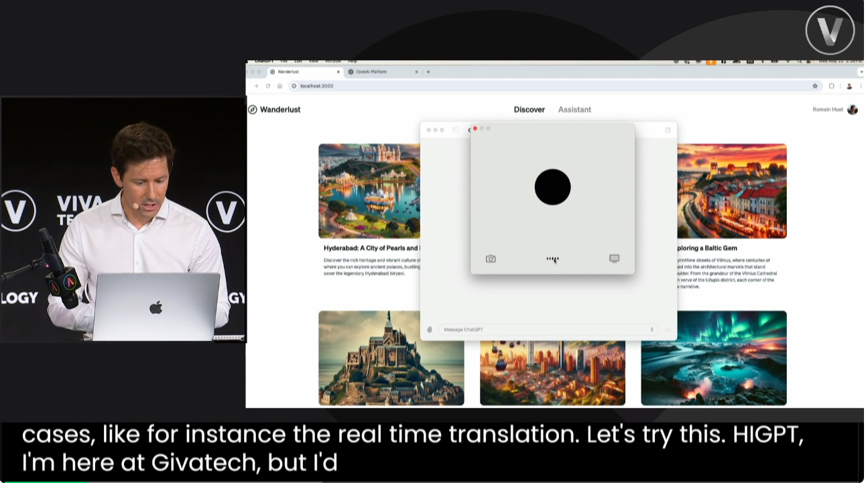Open the Hyderabad city image card

tap(369, 191)
